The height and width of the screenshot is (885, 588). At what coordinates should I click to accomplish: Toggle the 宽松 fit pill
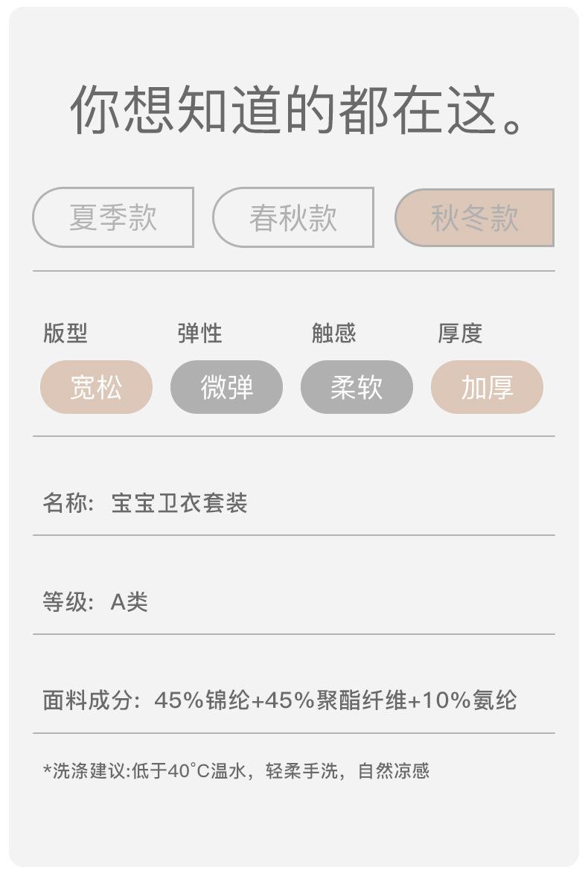96,387
